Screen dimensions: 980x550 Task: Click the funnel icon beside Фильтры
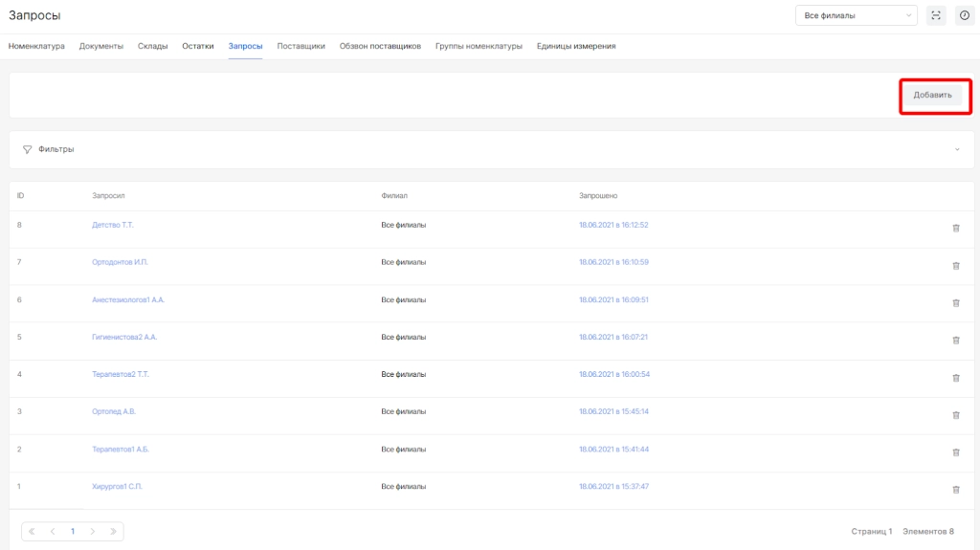[27, 149]
